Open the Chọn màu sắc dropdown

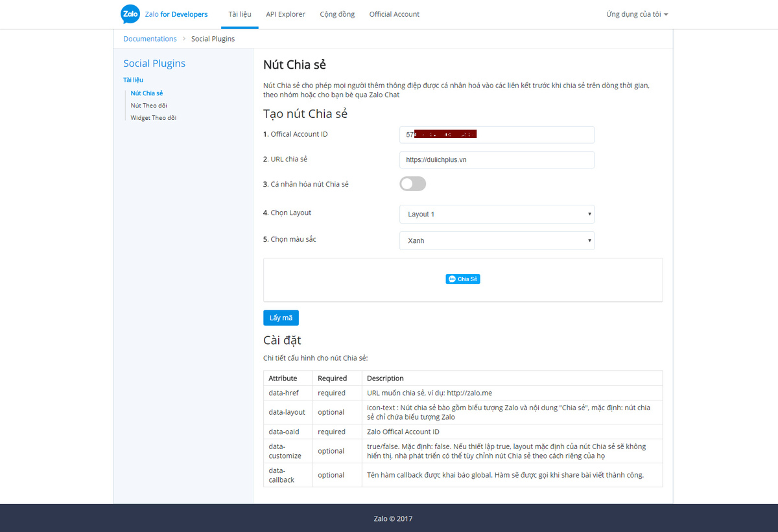497,240
